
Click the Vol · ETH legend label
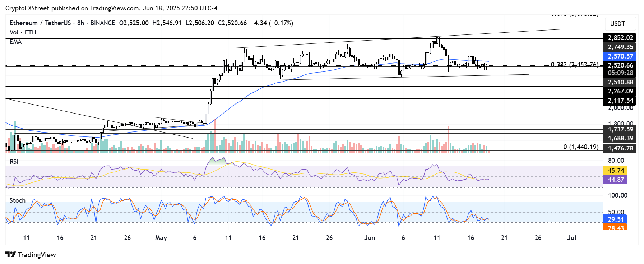23,32
